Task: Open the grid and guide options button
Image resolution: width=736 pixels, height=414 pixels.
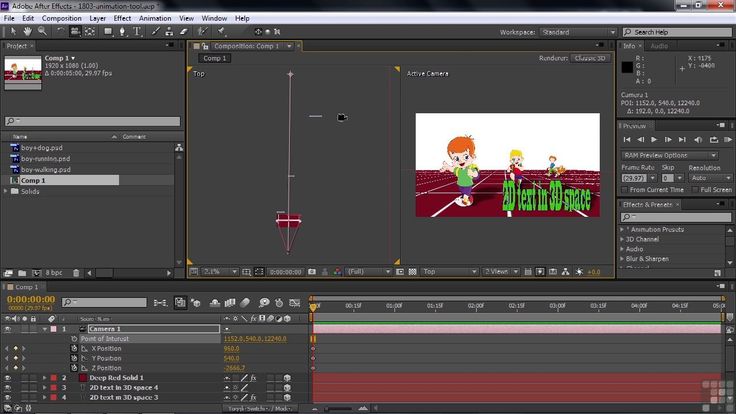Action: tap(246, 272)
